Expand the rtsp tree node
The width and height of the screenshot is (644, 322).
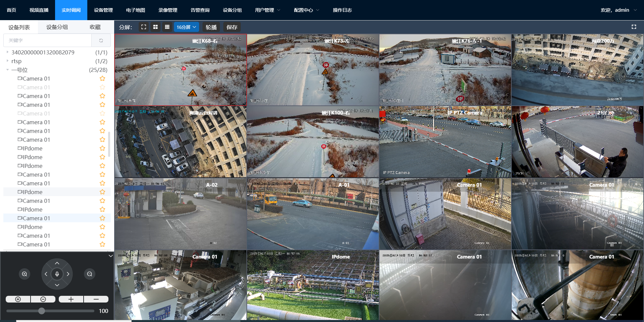(7, 61)
